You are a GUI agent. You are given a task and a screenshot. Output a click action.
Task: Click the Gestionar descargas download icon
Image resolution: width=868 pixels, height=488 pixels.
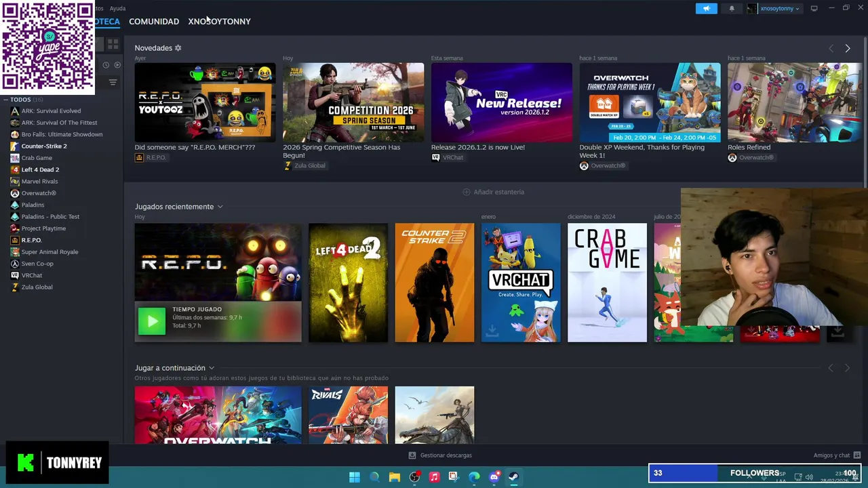click(412, 455)
